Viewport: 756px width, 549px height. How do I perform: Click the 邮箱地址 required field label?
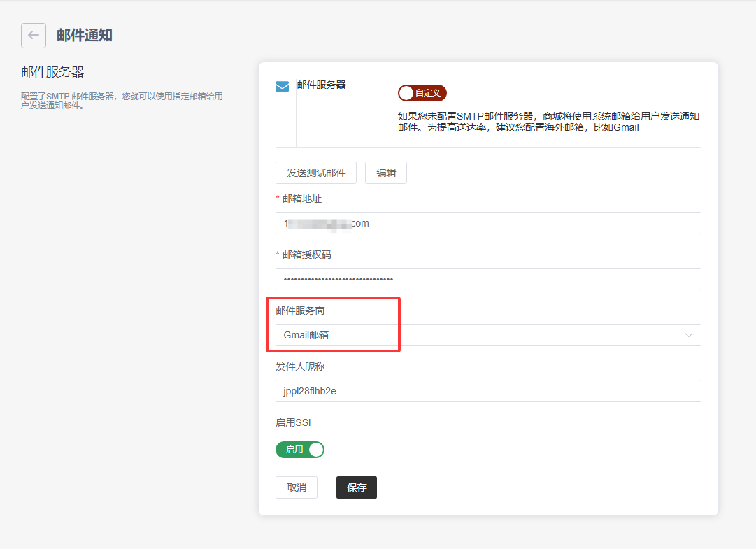tap(302, 199)
